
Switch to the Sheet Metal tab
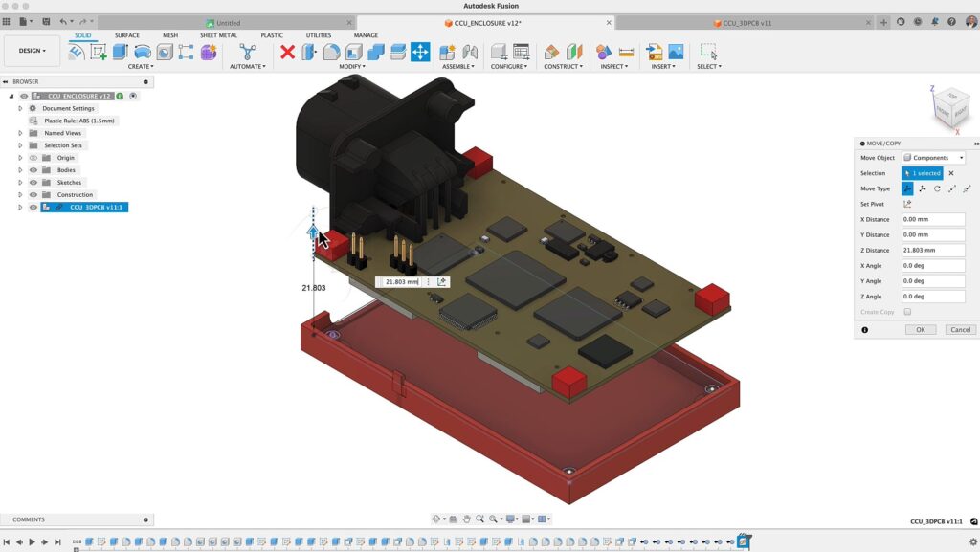click(x=217, y=34)
